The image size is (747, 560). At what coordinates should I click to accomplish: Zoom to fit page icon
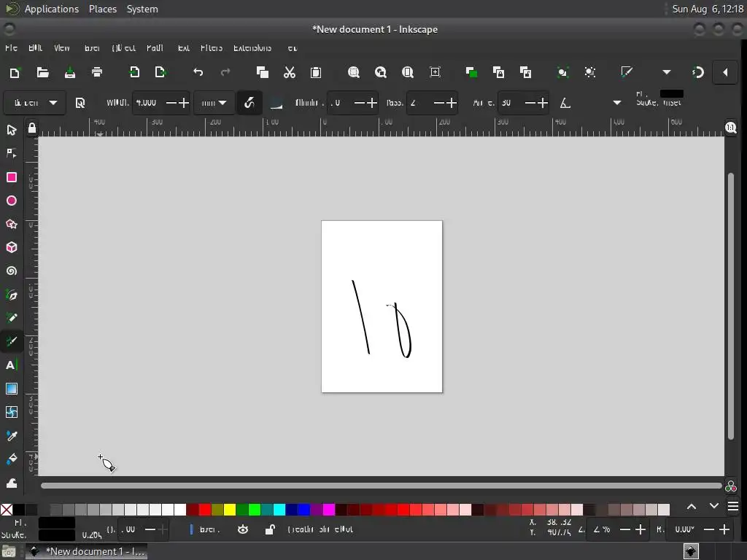click(407, 72)
